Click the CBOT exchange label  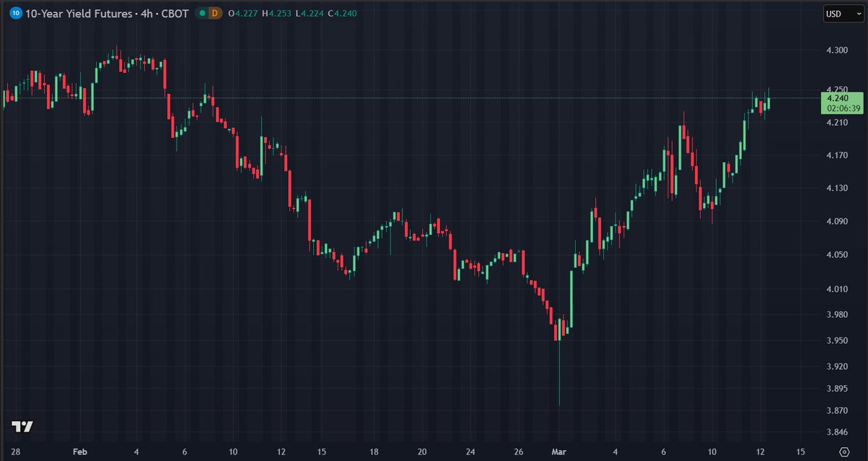tap(174, 13)
